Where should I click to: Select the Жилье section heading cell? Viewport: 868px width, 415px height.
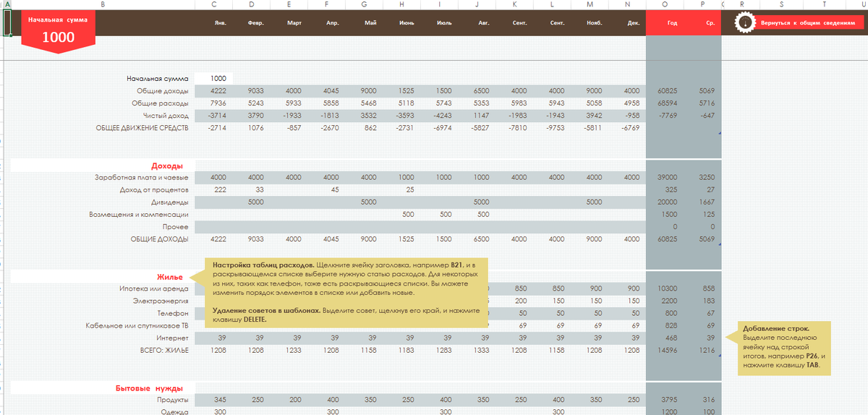(101, 276)
